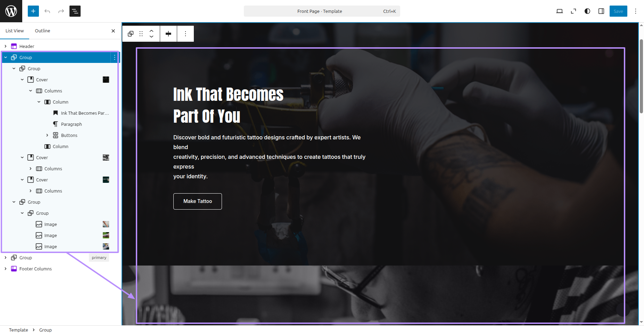644x334 pixels.
Task: Expand the Header item in list view
Action: [x=6, y=46]
